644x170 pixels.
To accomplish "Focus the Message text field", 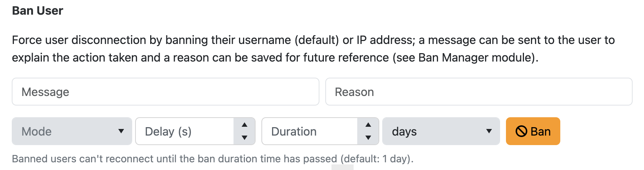I will click(x=165, y=92).
